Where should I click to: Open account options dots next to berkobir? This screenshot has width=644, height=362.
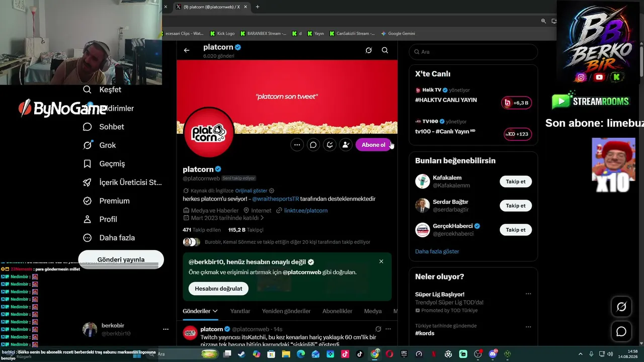click(166, 329)
